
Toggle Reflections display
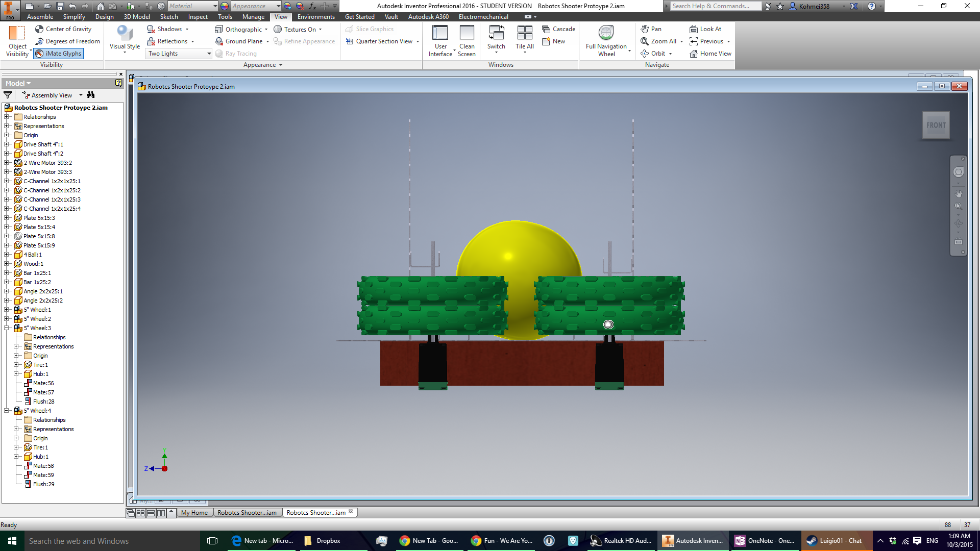(167, 41)
